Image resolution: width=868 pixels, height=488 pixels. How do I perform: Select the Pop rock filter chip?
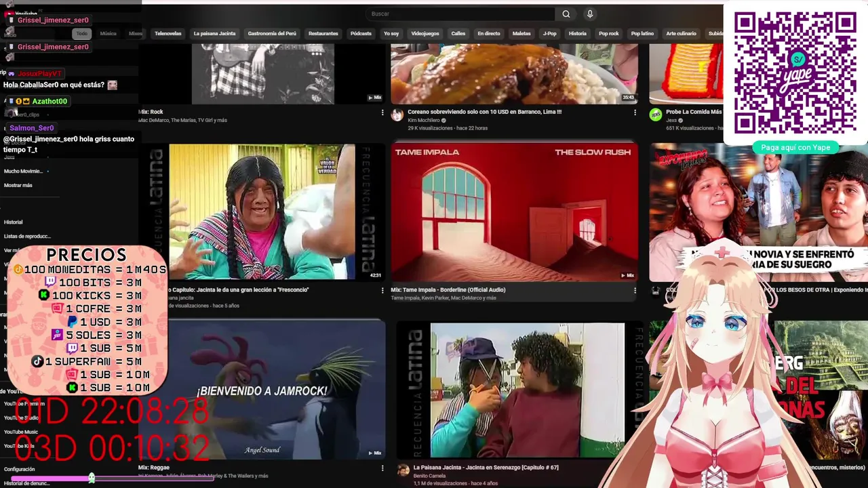click(609, 33)
